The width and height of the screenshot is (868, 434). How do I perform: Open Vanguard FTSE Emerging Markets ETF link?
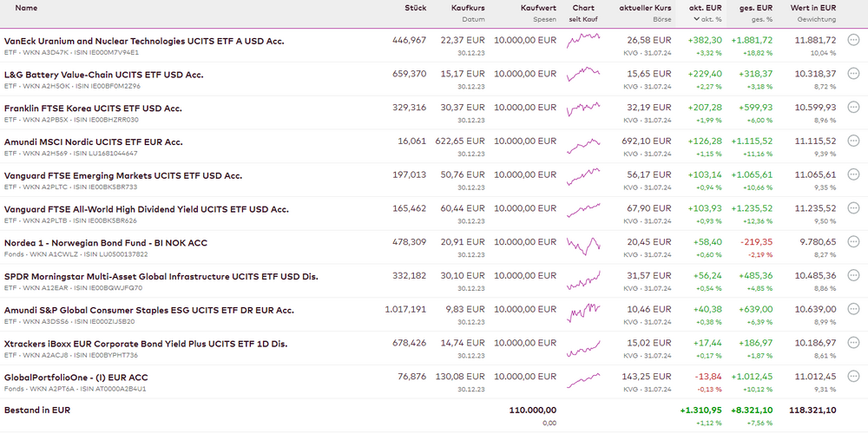[123, 175]
